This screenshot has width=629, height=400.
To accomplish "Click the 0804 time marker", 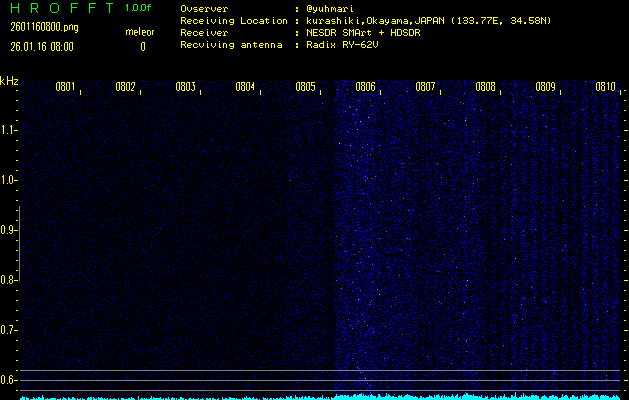I will point(246,87).
